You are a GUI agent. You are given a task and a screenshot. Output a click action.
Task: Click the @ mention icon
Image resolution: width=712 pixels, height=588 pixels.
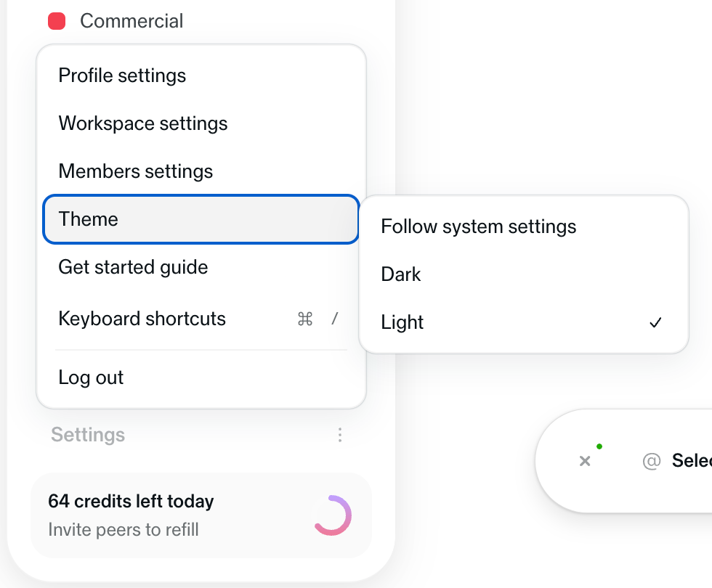(x=651, y=461)
